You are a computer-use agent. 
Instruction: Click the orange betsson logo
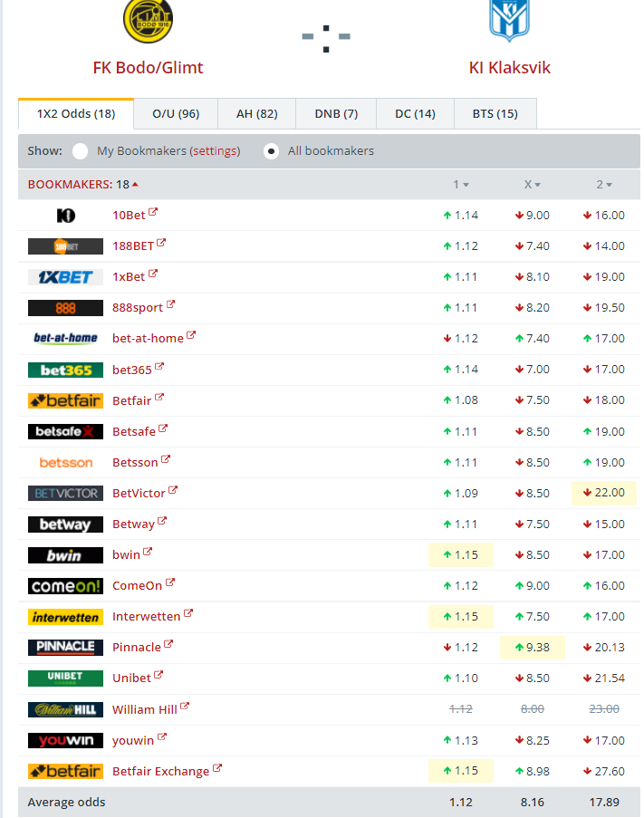click(x=66, y=463)
